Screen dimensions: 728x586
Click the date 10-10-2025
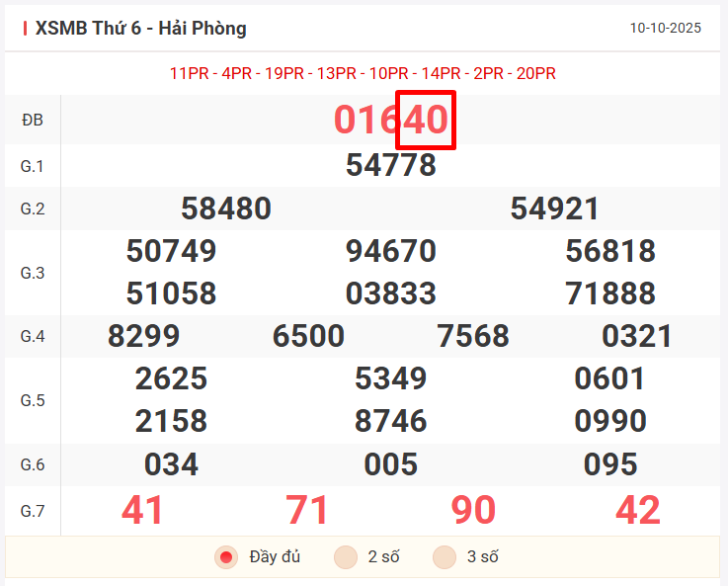[665, 29]
